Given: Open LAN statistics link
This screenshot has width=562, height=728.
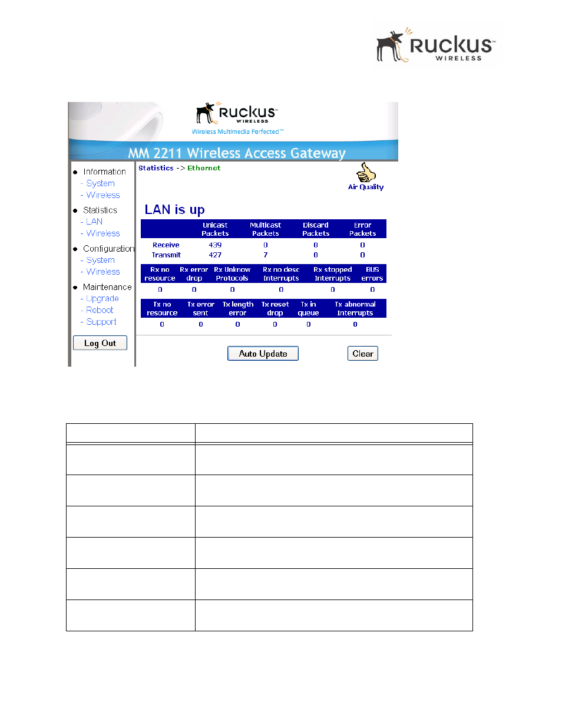Looking at the screenshot, I should click(94, 222).
